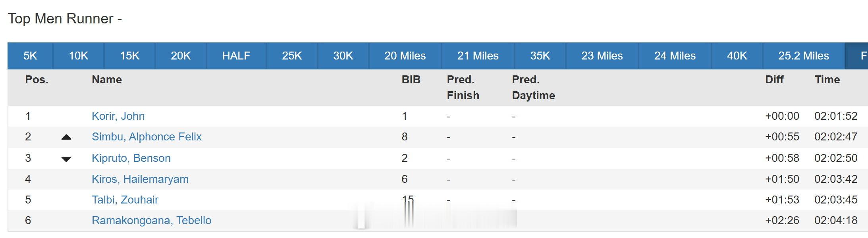The image size is (868, 238).
Task: Select the 25.2 Miles tab
Action: (803, 56)
